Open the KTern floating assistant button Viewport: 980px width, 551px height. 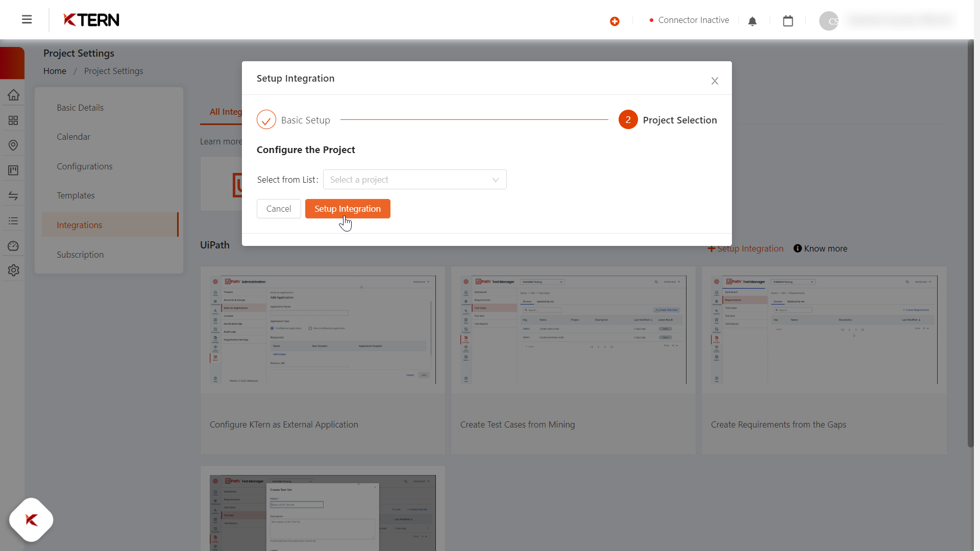coord(31,520)
